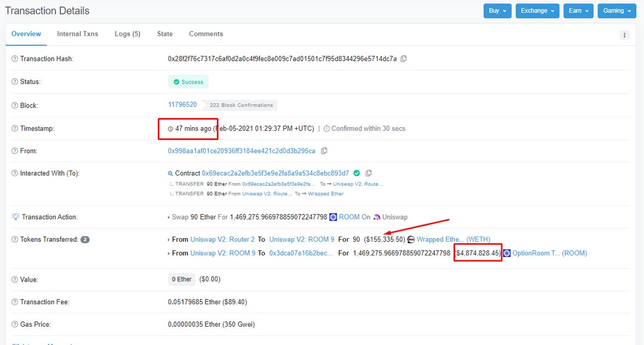The image size is (644, 345).
Task: Open the three-dots options menu
Action: pos(624,35)
